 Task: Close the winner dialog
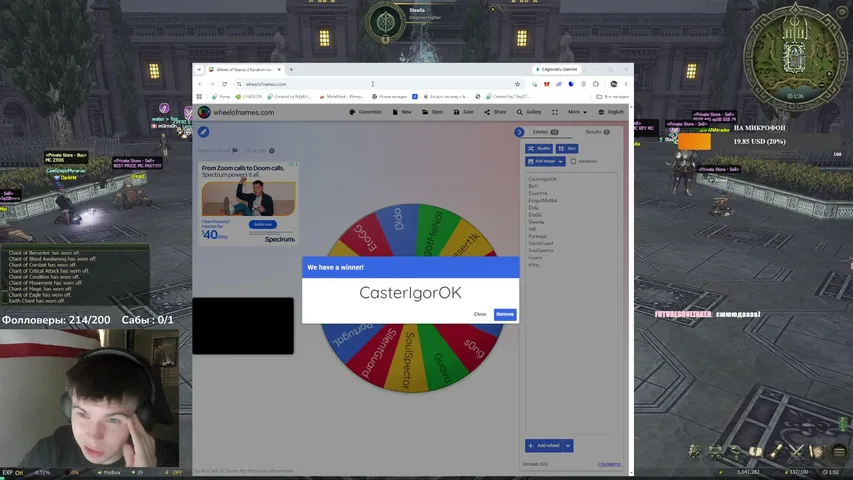point(480,314)
